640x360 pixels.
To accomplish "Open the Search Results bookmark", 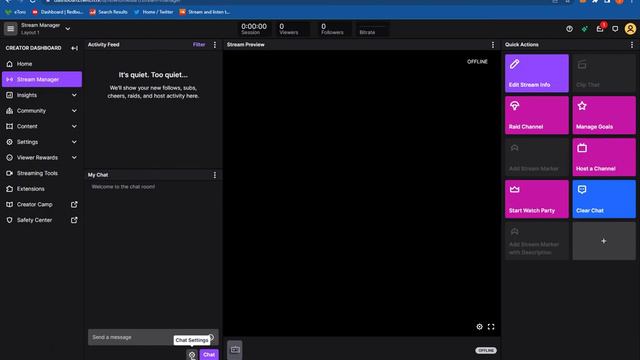I will [x=109, y=12].
